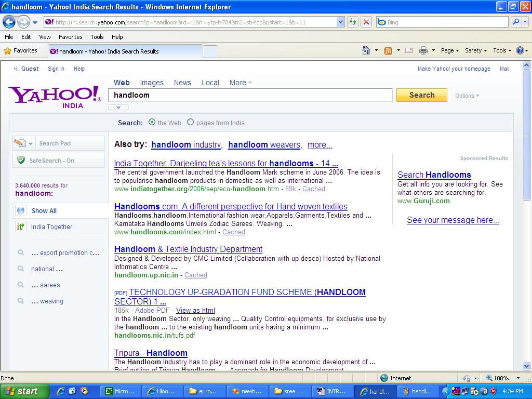Screen dimensions: 532x399
Task: Click the Print icon
Action: point(423,50)
